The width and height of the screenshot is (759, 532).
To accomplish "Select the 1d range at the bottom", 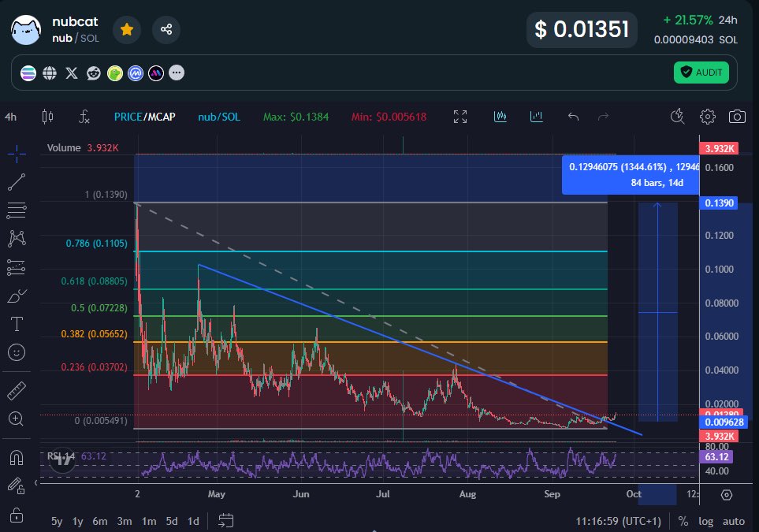I will tap(194, 521).
